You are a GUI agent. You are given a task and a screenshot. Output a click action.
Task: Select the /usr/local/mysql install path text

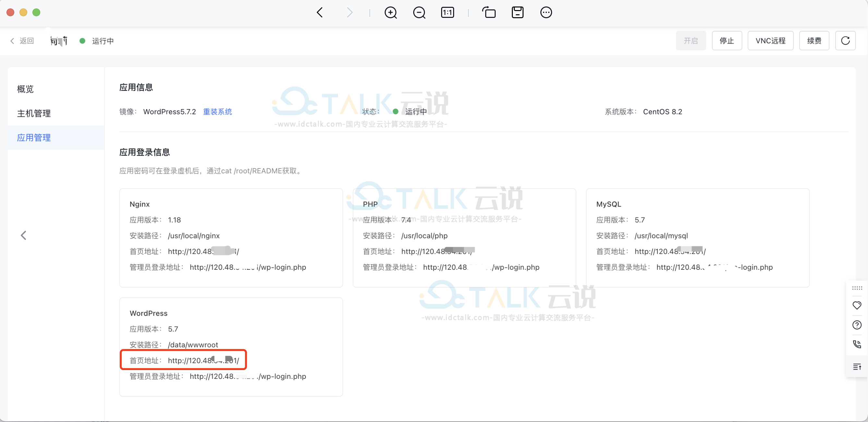pos(661,236)
